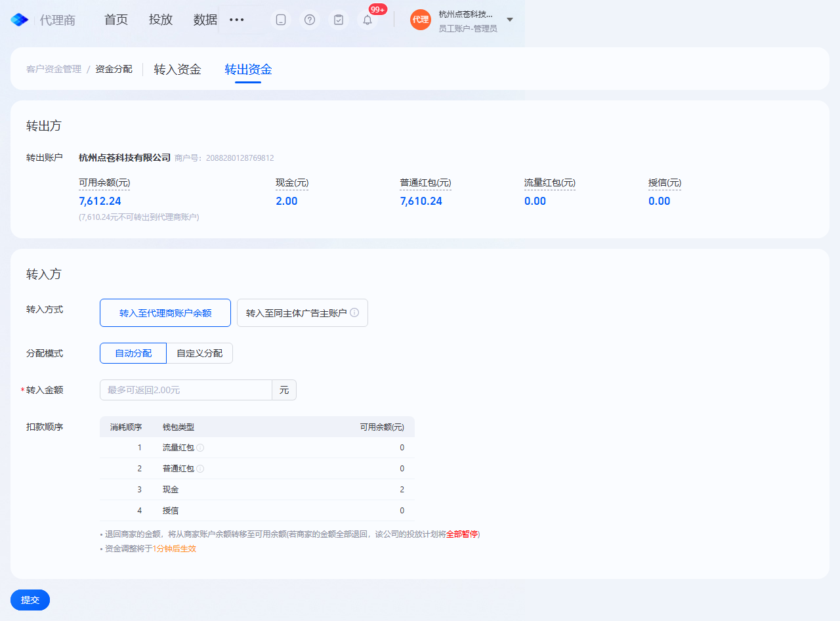Click the info icon next to 流量红包 row
This screenshot has height=621, width=840.
click(200, 448)
